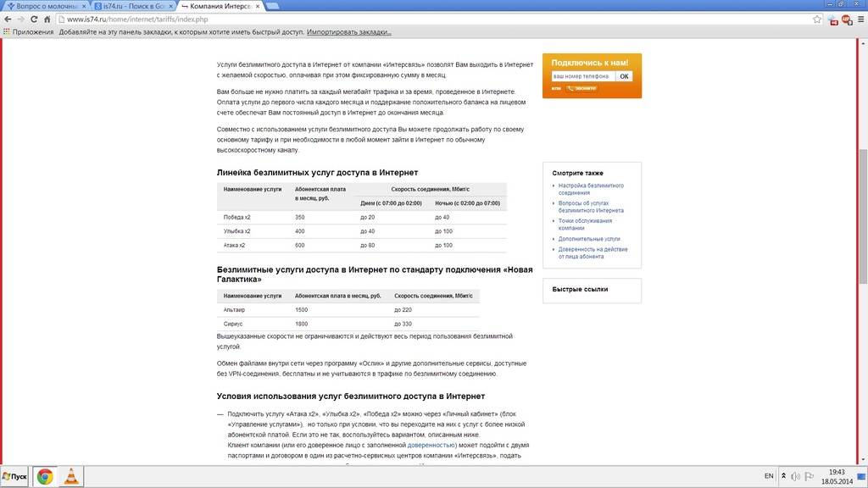Open the browser home page icon
The image size is (868, 488).
(x=47, y=19)
